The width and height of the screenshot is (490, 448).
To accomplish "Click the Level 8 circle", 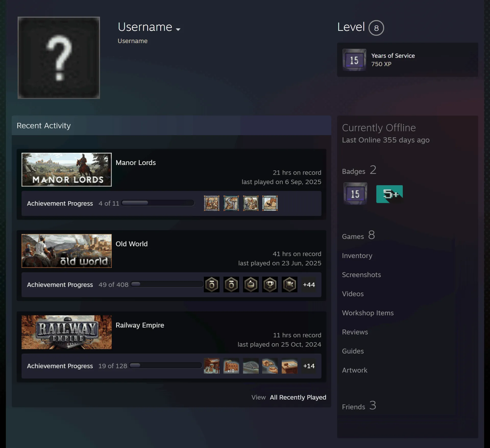I will 376,28.
